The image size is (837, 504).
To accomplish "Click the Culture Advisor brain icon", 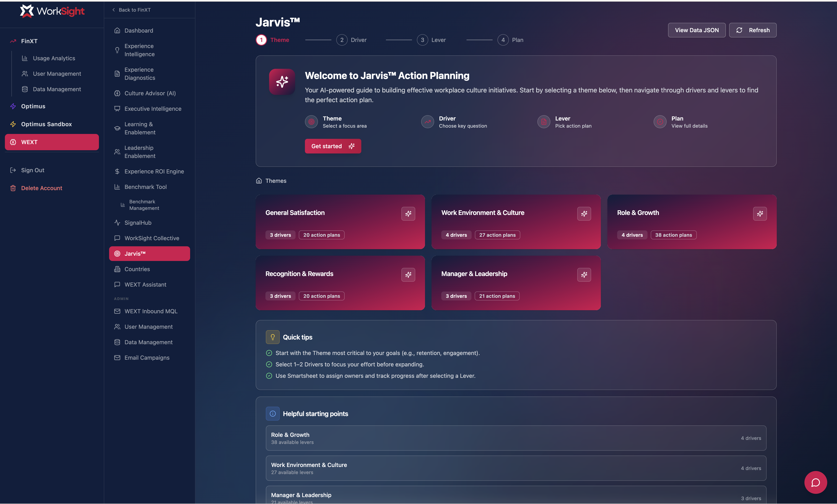I will [117, 93].
